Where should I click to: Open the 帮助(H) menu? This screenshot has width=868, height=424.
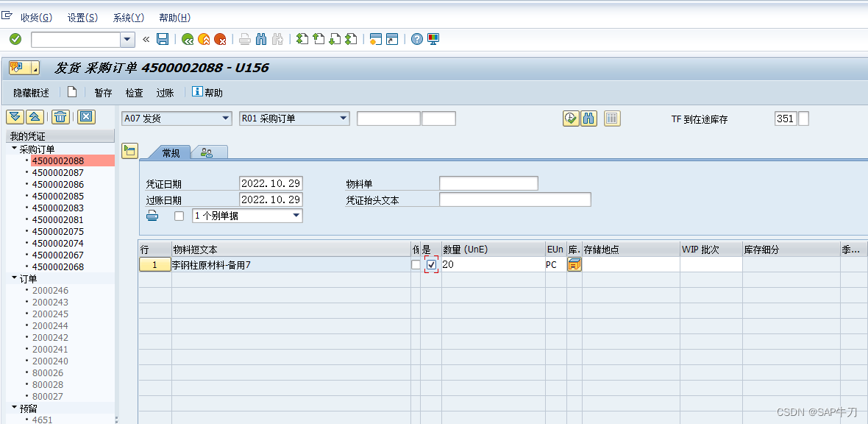174,18
